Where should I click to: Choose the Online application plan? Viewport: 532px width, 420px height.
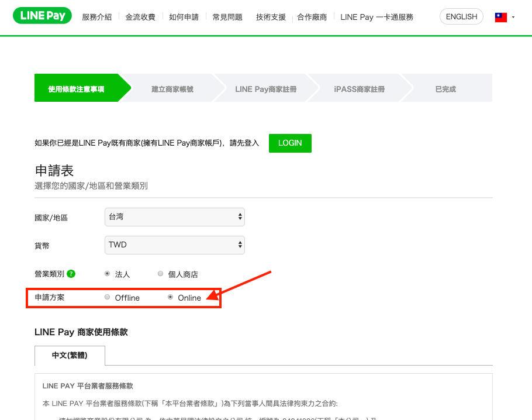click(x=170, y=297)
